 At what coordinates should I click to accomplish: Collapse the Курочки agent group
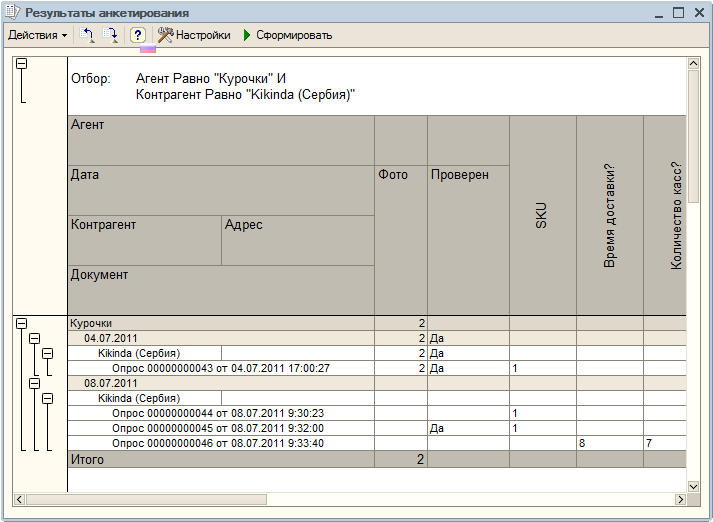click(x=21, y=323)
